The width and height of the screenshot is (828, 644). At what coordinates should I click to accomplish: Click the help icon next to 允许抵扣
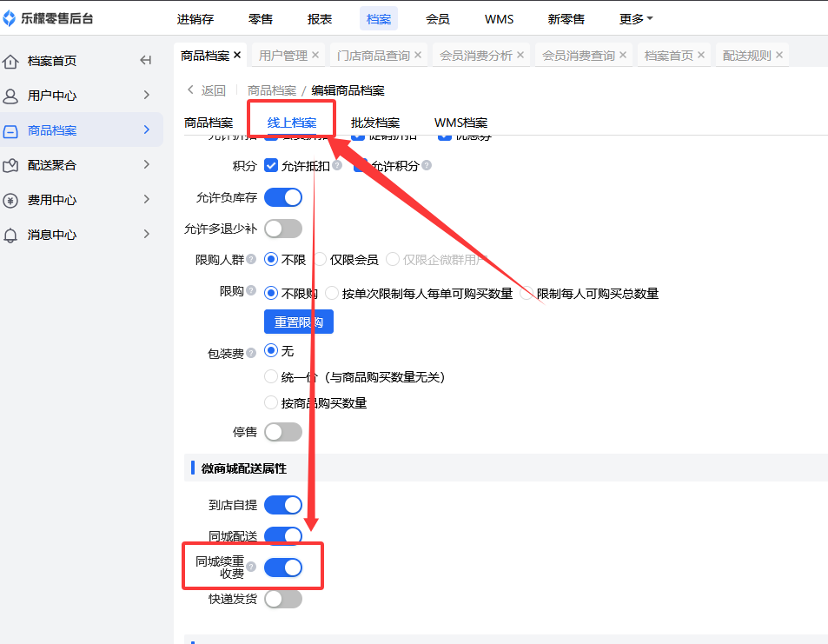coord(337,165)
